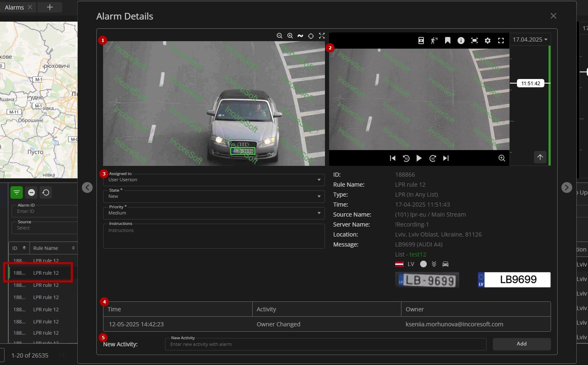Toggle the motion detection walking-person icon
The height and width of the screenshot is (365, 588).
434,40
